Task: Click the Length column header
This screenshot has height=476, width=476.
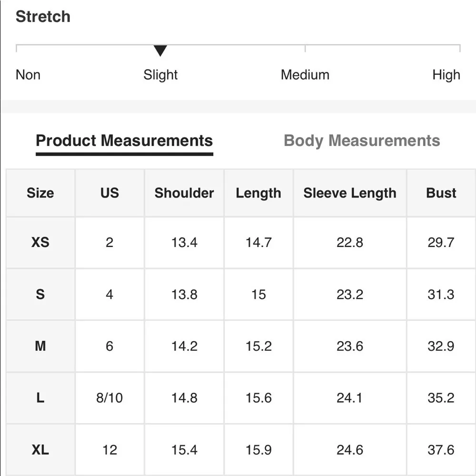Action: [x=258, y=193]
